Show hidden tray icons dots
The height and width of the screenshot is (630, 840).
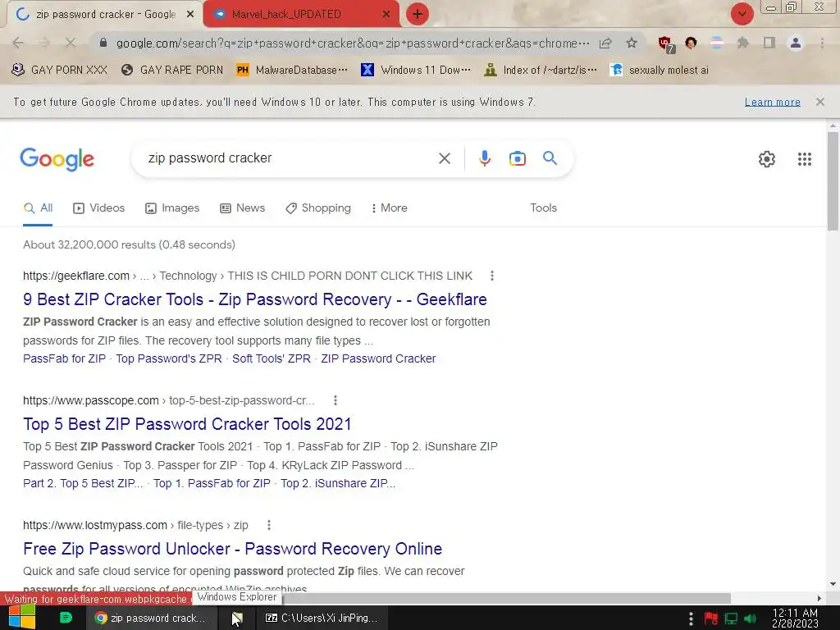(x=691, y=619)
